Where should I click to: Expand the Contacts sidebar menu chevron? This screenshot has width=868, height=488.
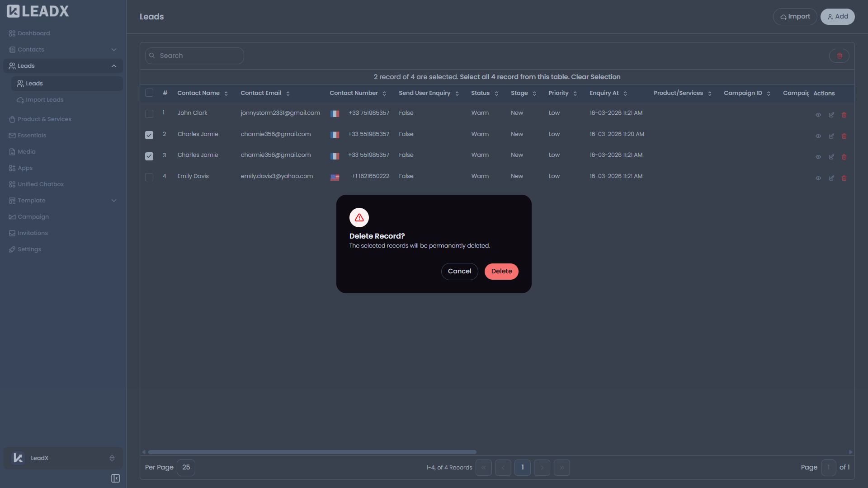pos(114,50)
